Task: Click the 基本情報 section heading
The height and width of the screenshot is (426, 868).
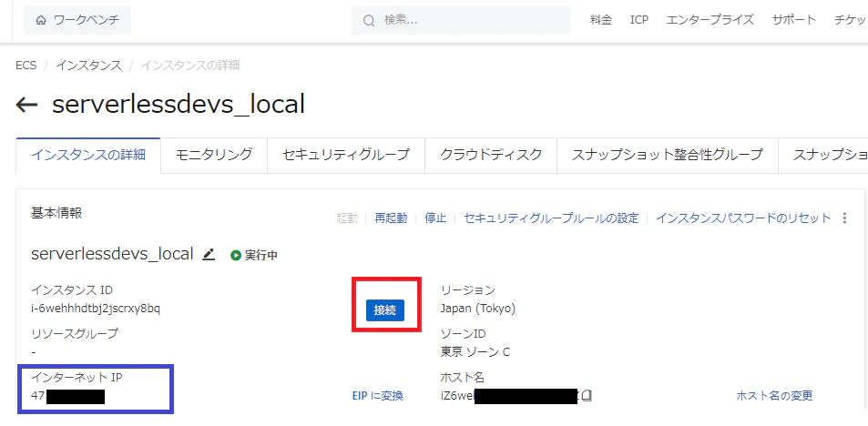Action: coord(56,214)
